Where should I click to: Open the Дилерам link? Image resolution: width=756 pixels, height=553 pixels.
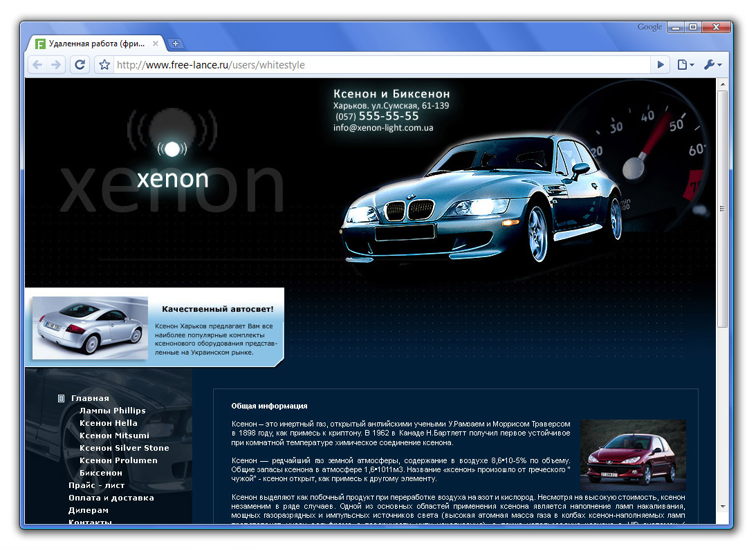tap(89, 511)
